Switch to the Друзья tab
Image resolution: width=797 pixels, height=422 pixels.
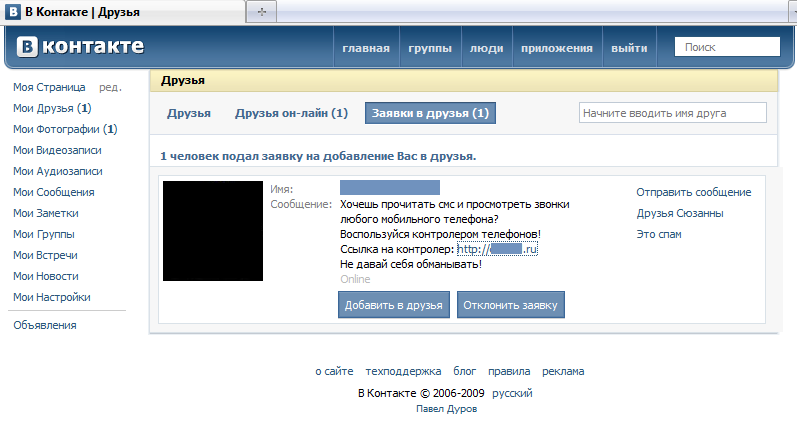point(189,113)
